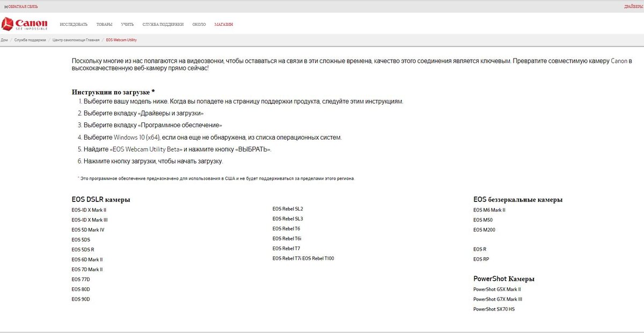Image resolution: width=644 pixels, height=333 pixels.
Task: Select the EOS M6 Mark II model
Action: pos(489,210)
